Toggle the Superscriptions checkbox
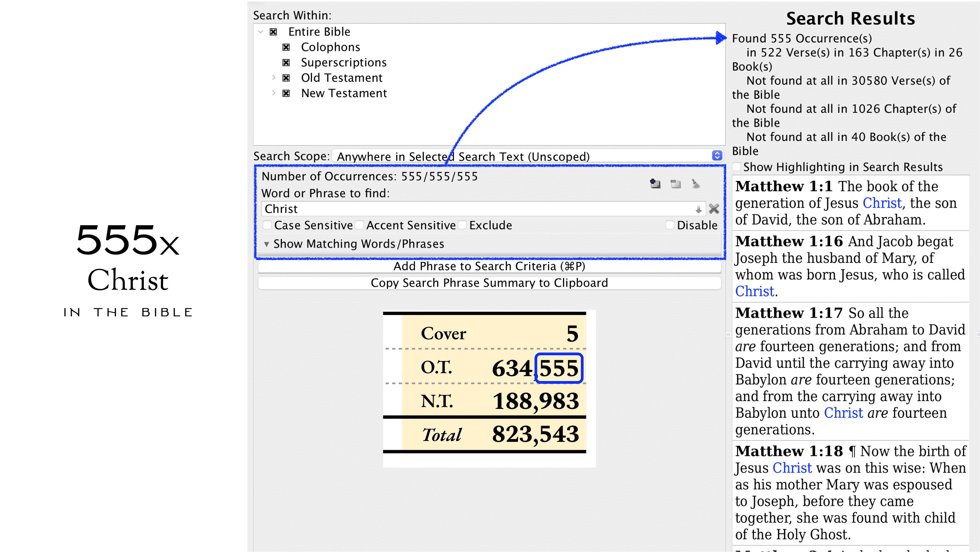Image resolution: width=980 pixels, height=552 pixels. [x=286, y=62]
